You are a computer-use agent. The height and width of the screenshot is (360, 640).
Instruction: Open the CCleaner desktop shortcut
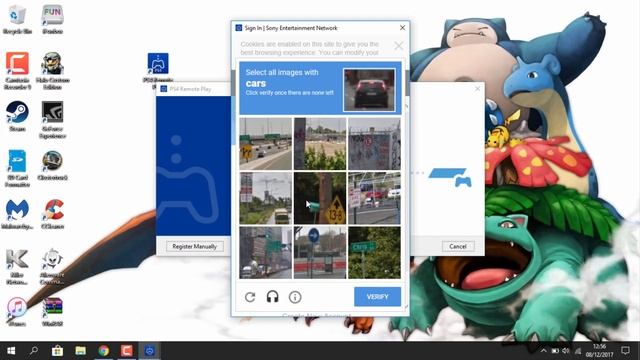tap(52, 214)
